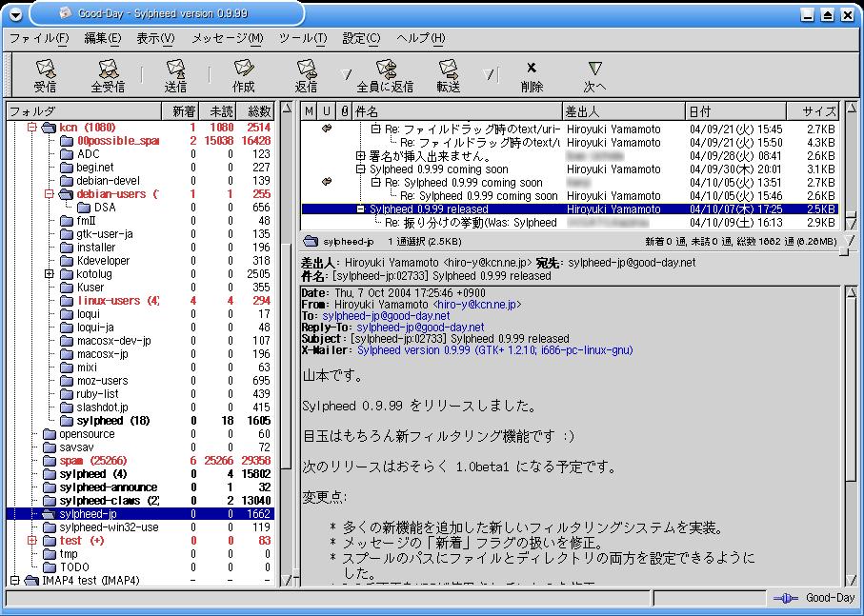Compose a new message with 作成 icon
The height and width of the screenshot is (616, 864).
(243, 69)
